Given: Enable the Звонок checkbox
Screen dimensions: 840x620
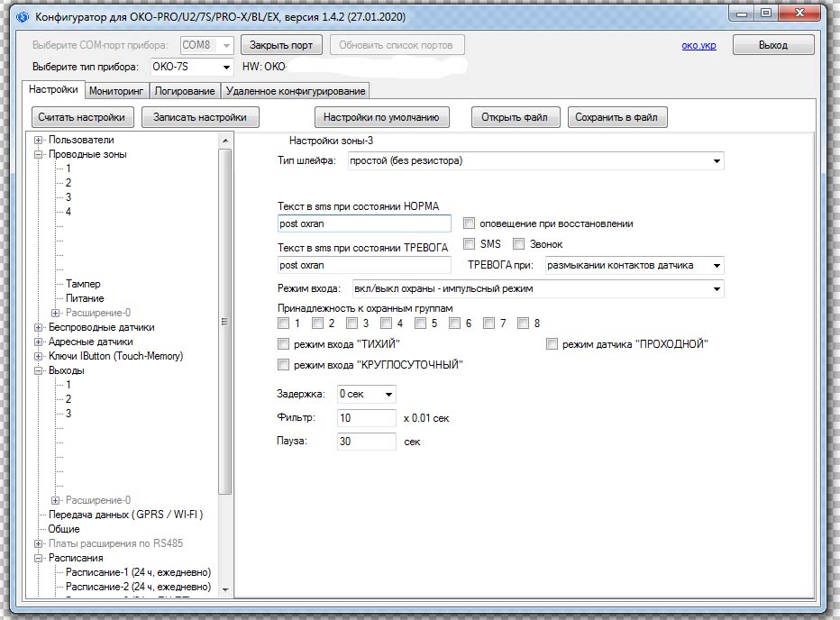Looking at the screenshot, I should click(x=518, y=244).
